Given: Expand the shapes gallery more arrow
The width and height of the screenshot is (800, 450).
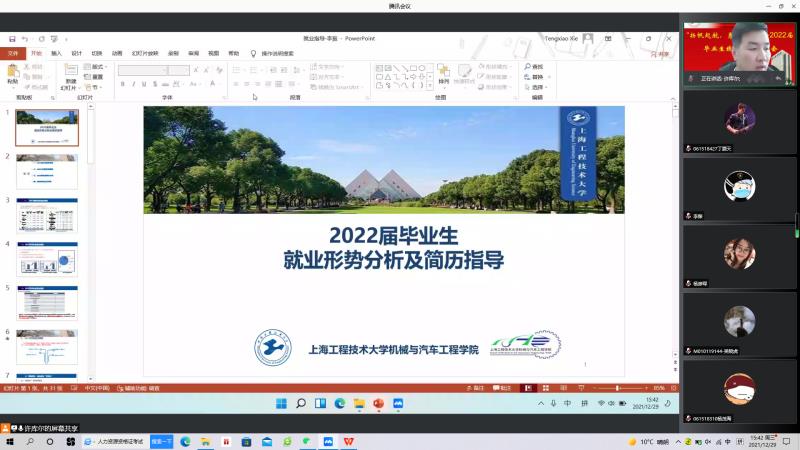Looking at the screenshot, I should pos(431,86).
